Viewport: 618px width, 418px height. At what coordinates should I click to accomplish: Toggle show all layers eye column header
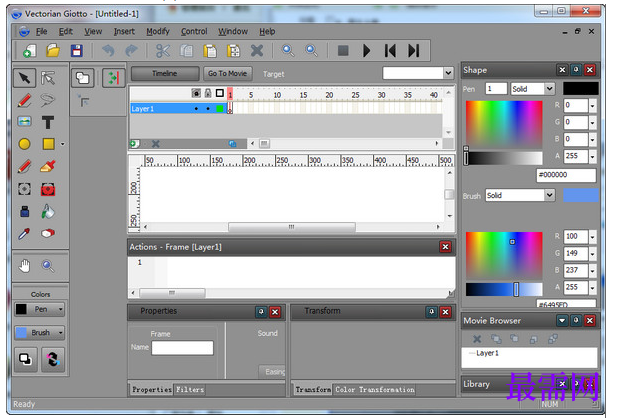click(196, 93)
